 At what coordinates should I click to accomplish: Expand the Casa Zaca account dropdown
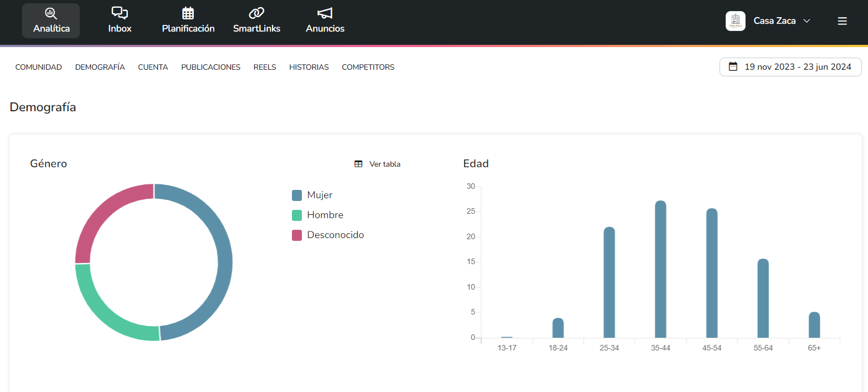click(x=807, y=21)
